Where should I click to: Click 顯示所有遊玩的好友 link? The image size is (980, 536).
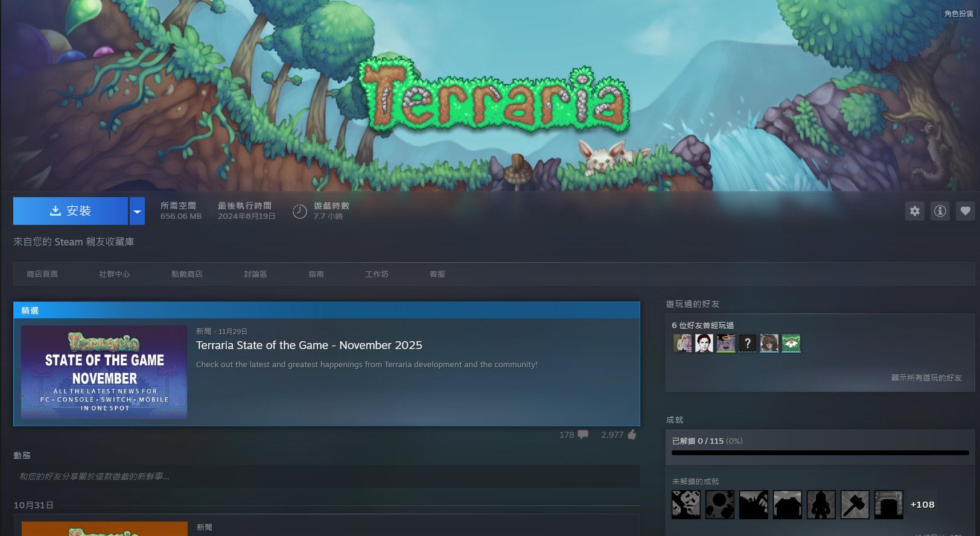(x=926, y=378)
